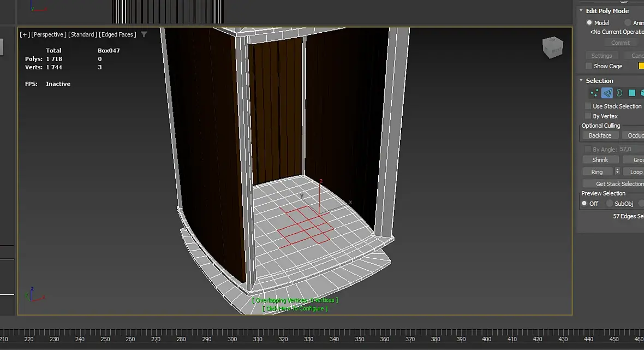The width and height of the screenshot is (644, 350).
Task: Click the '57 Edges Selected' status text
Action: (x=628, y=216)
